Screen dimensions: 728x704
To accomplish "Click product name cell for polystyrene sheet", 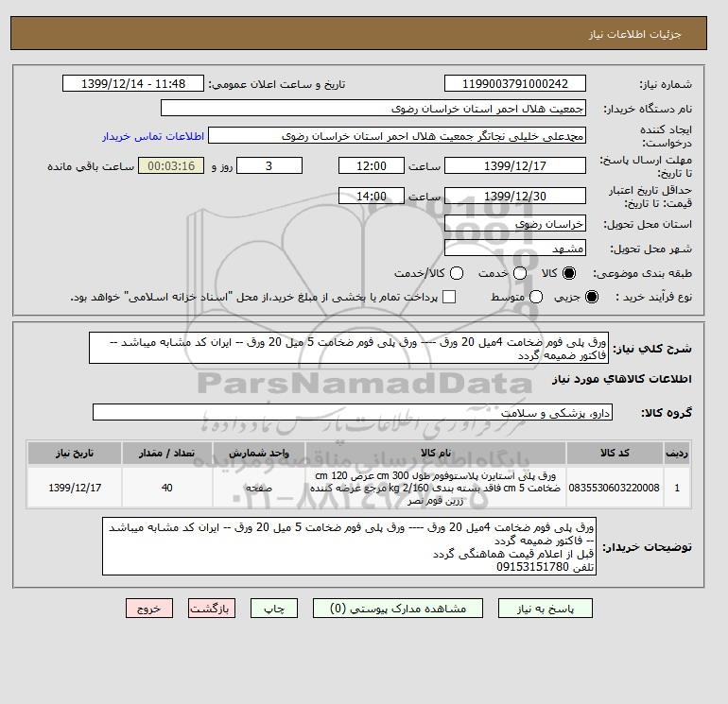I will (x=436, y=488).
